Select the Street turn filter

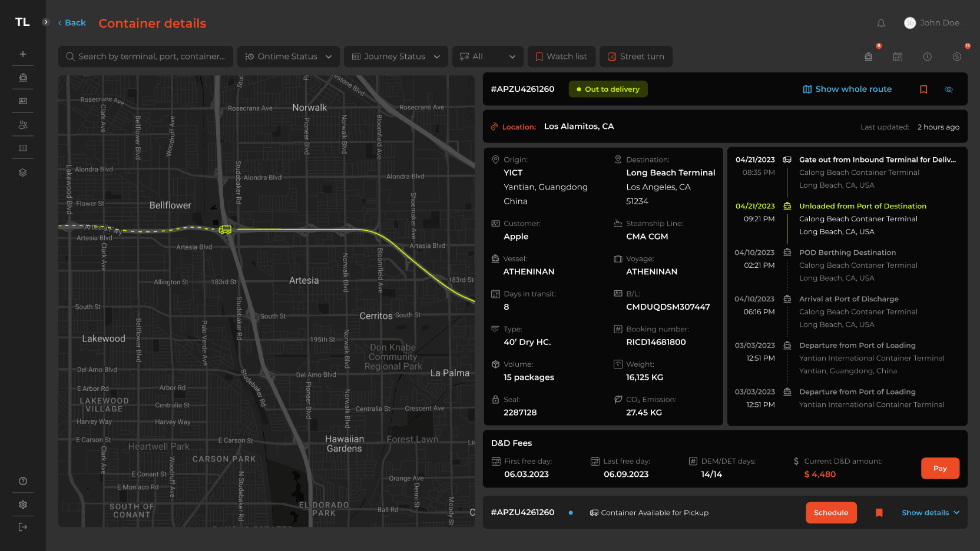(636, 57)
